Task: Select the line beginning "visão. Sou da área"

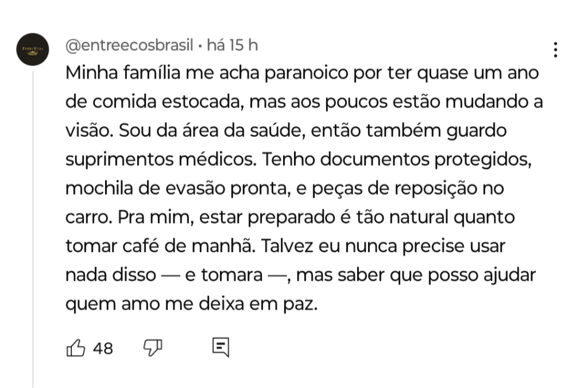Action: [x=286, y=131]
